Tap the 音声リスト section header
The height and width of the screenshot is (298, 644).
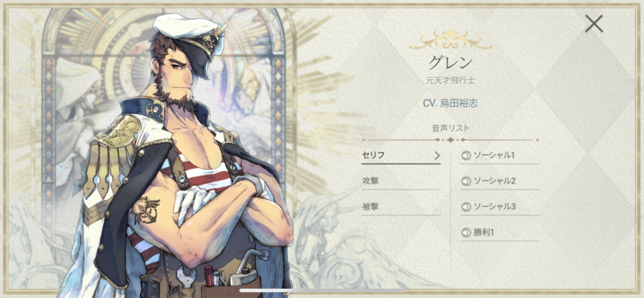450,128
